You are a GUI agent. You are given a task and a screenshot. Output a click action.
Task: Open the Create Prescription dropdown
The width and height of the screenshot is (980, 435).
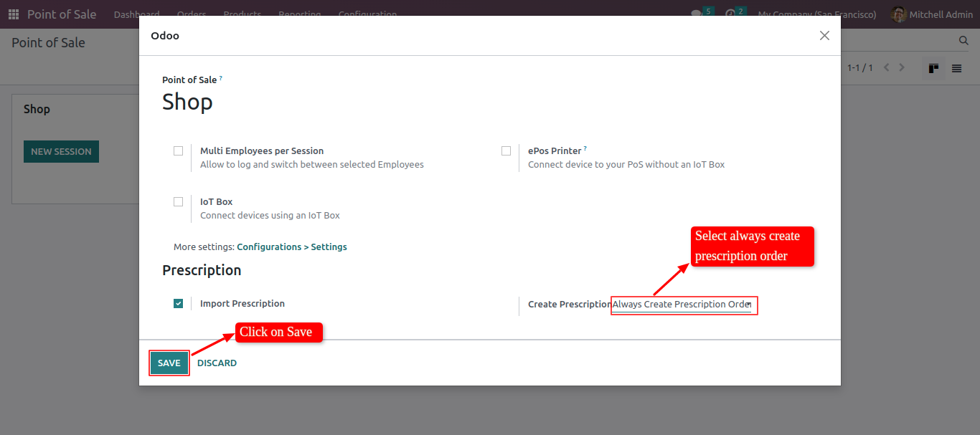[682, 305]
